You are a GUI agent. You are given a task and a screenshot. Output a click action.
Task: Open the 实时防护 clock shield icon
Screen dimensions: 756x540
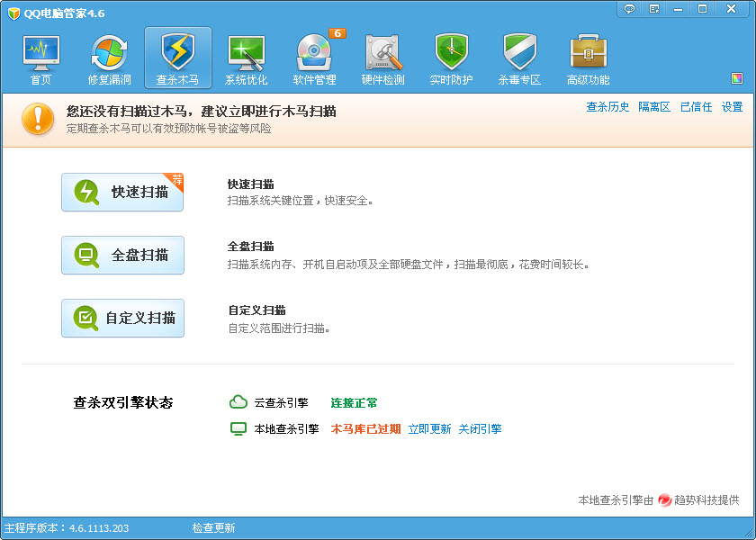coord(451,52)
